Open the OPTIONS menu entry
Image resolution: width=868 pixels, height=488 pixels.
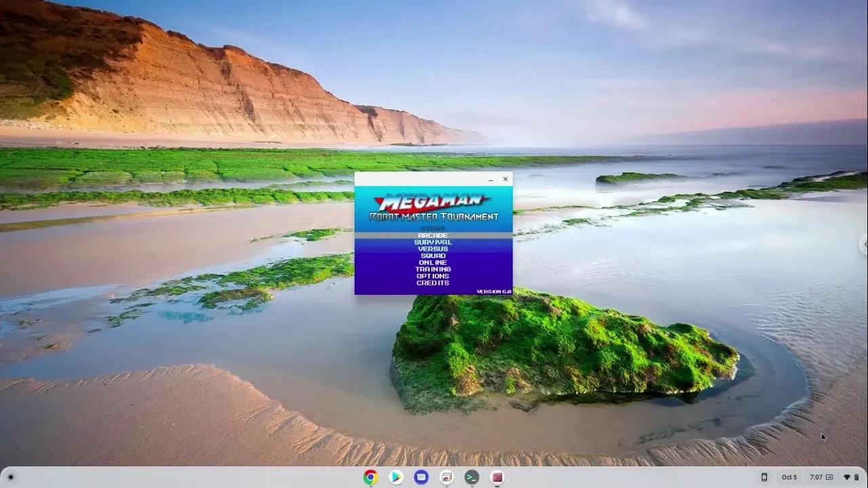433,276
